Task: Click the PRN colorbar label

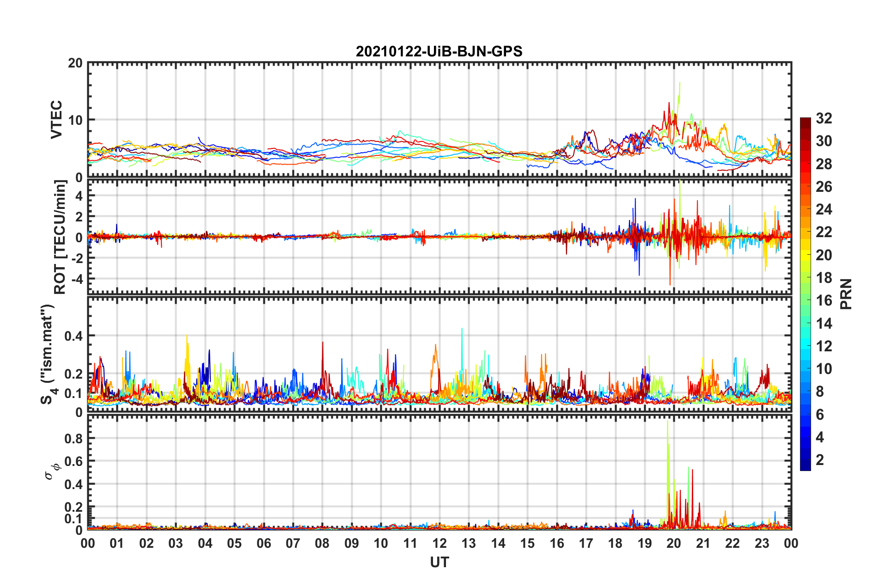Action: [846, 294]
